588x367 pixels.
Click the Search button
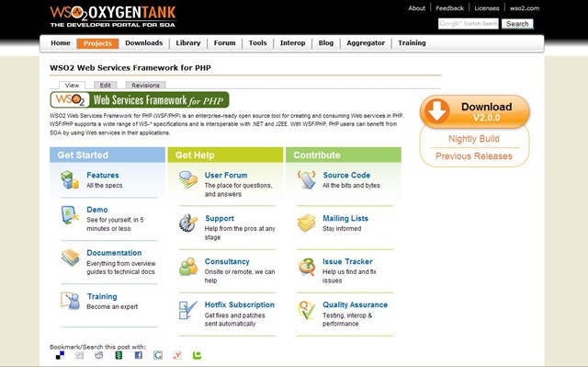(x=517, y=24)
